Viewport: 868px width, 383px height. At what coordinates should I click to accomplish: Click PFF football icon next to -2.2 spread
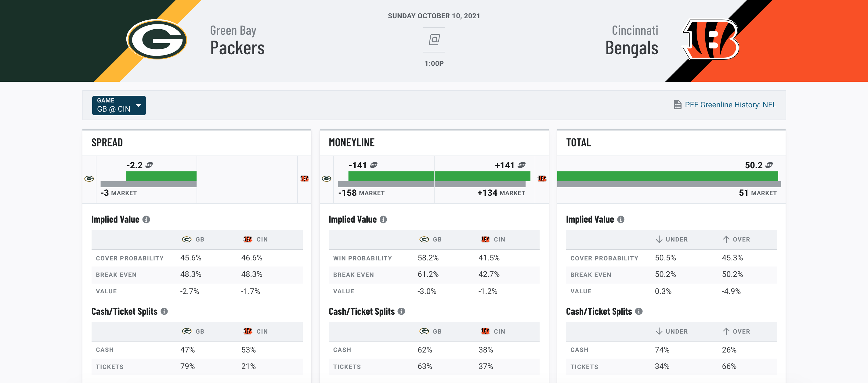point(149,165)
